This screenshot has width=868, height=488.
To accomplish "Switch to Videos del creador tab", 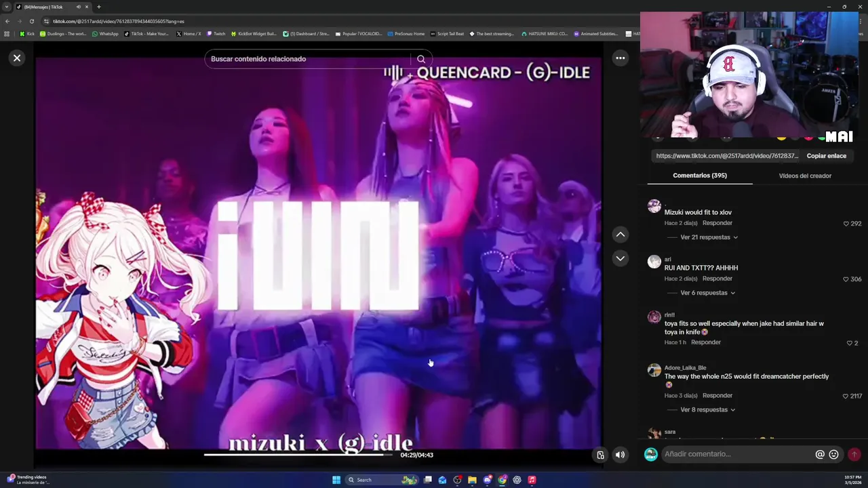I will click(x=805, y=176).
